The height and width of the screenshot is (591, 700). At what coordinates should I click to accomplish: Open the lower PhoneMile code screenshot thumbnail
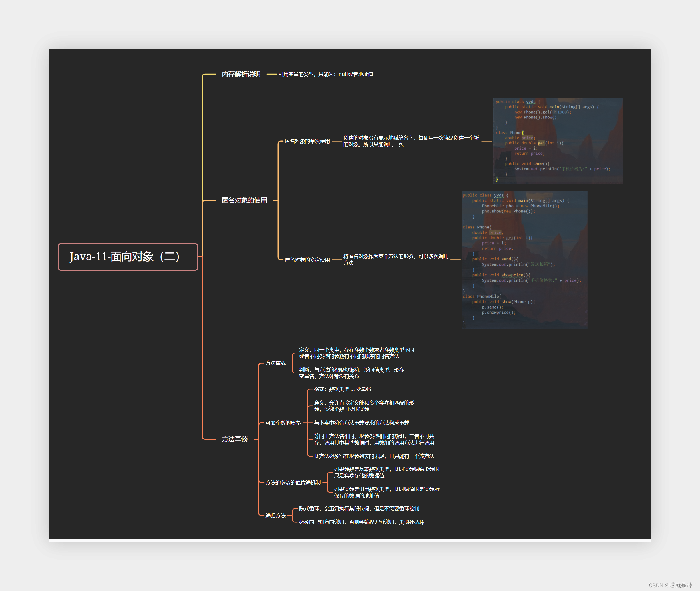(x=524, y=260)
